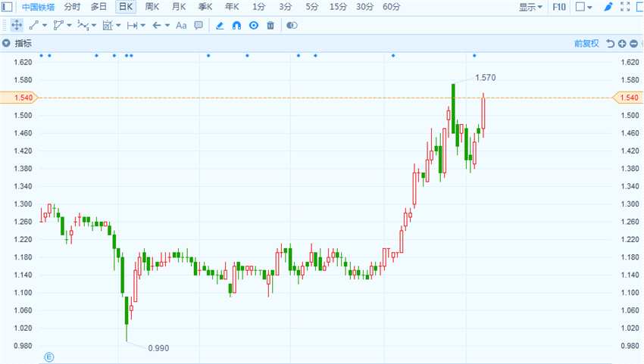
Task: Click the blue pencil edit icon
Action: tap(220, 26)
